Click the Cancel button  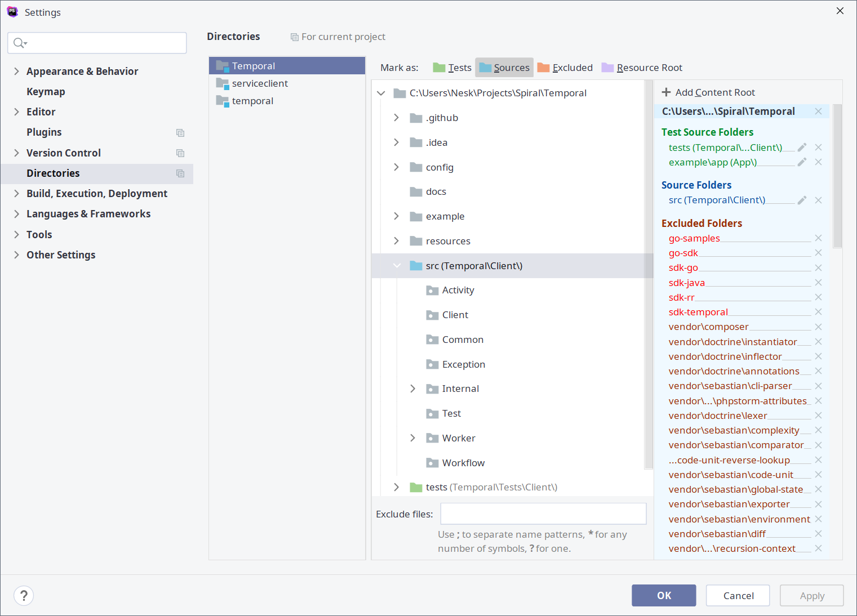pos(738,596)
